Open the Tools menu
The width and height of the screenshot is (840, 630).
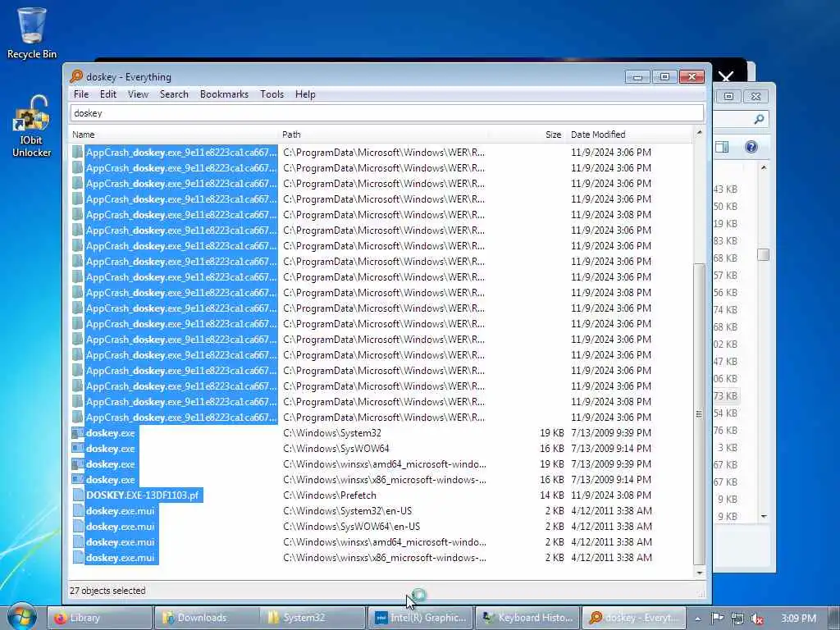[x=272, y=94]
